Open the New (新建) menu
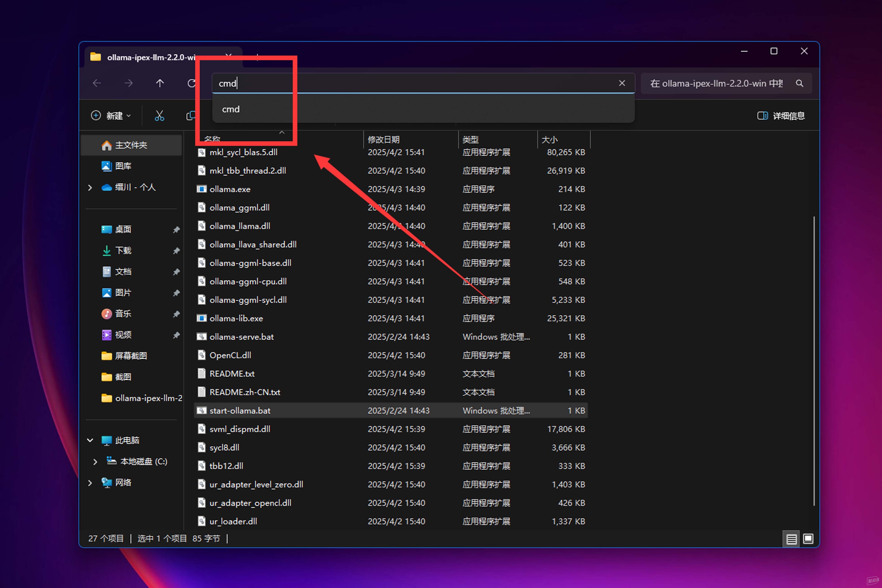The width and height of the screenshot is (882, 588). 111,115
